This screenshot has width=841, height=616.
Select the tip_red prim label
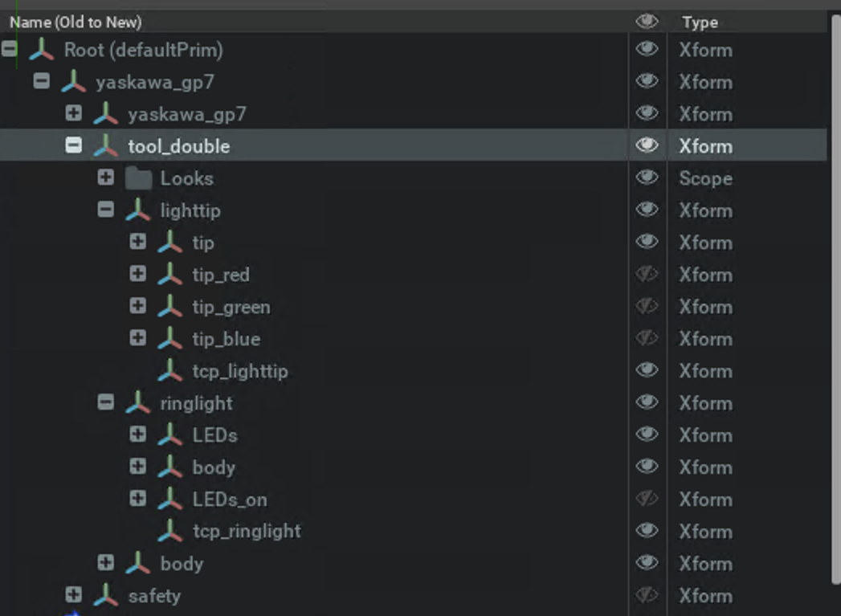coord(221,275)
